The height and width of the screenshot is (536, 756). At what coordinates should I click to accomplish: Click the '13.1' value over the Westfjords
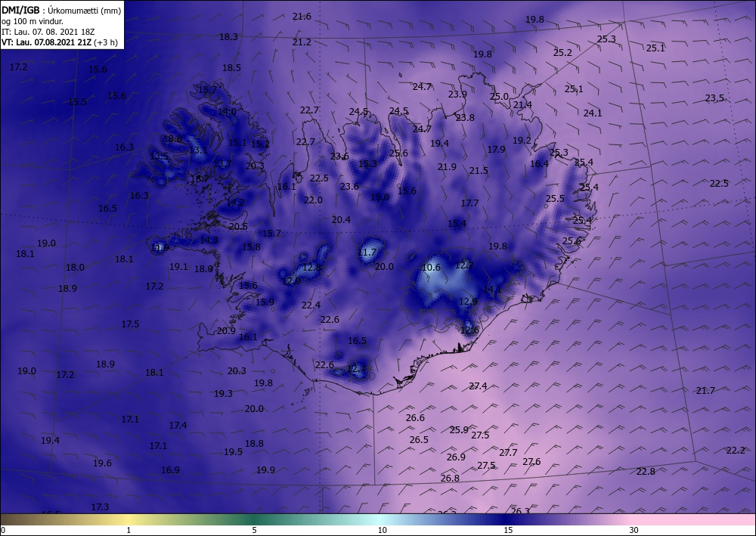(198, 150)
